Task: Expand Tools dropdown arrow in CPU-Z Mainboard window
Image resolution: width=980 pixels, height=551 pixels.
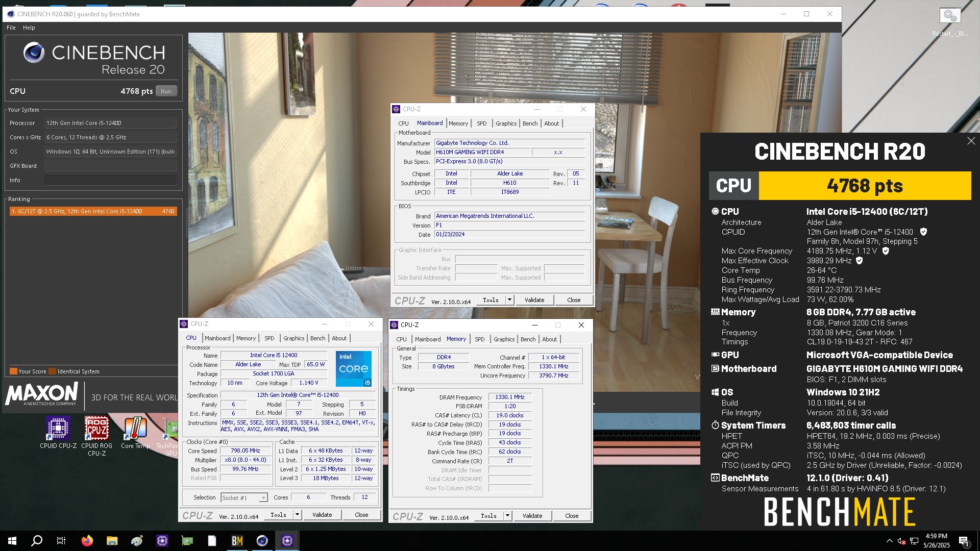Action: [x=509, y=300]
